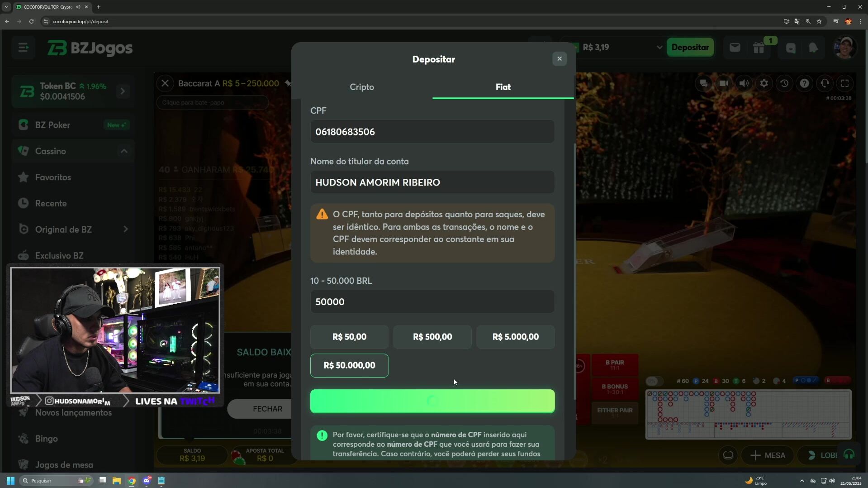Bookmark this page with the star
This screenshot has width=868, height=488.
click(x=819, y=21)
